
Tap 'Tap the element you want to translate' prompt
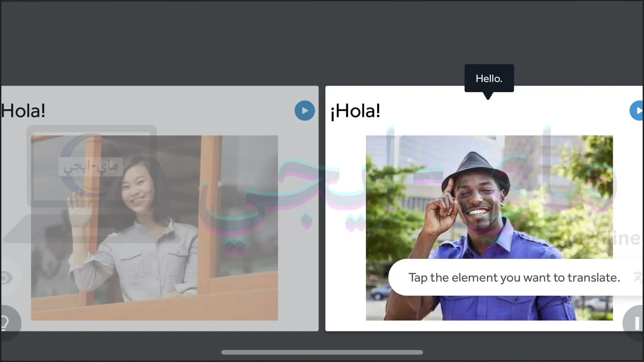coord(515,278)
